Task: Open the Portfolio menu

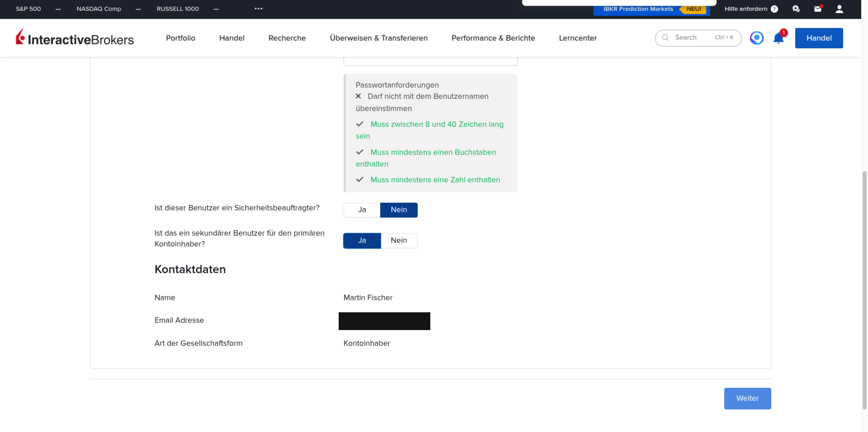Action: click(181, 38)
